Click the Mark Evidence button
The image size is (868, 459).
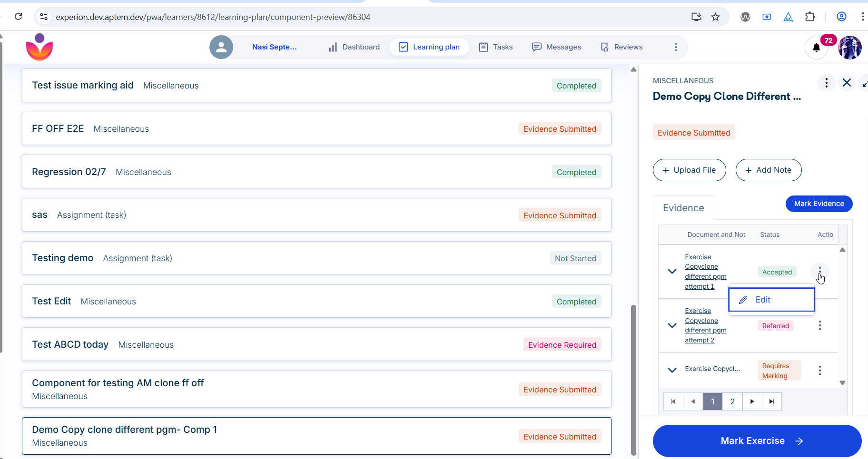[819, 204]
